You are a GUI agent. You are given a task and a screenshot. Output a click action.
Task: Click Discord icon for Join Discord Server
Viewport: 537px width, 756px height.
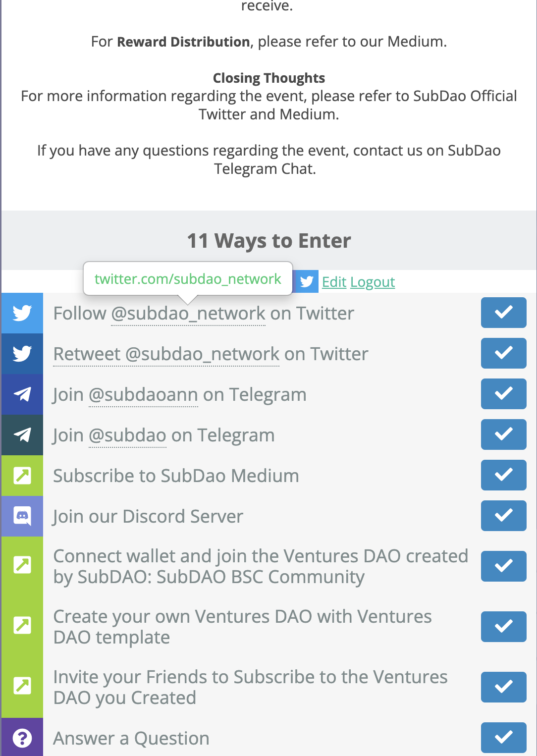coord(22,516)
